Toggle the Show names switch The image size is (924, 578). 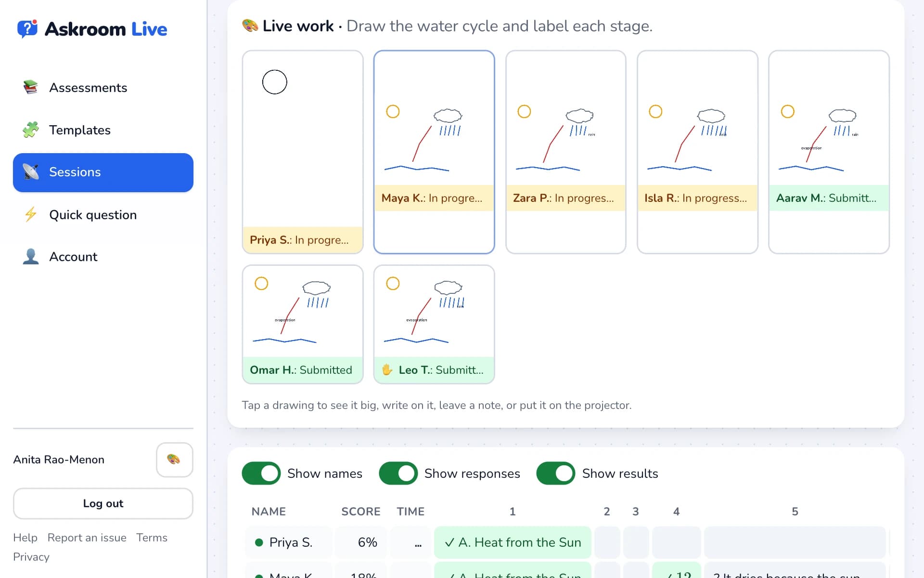click(x=261, y=473)
